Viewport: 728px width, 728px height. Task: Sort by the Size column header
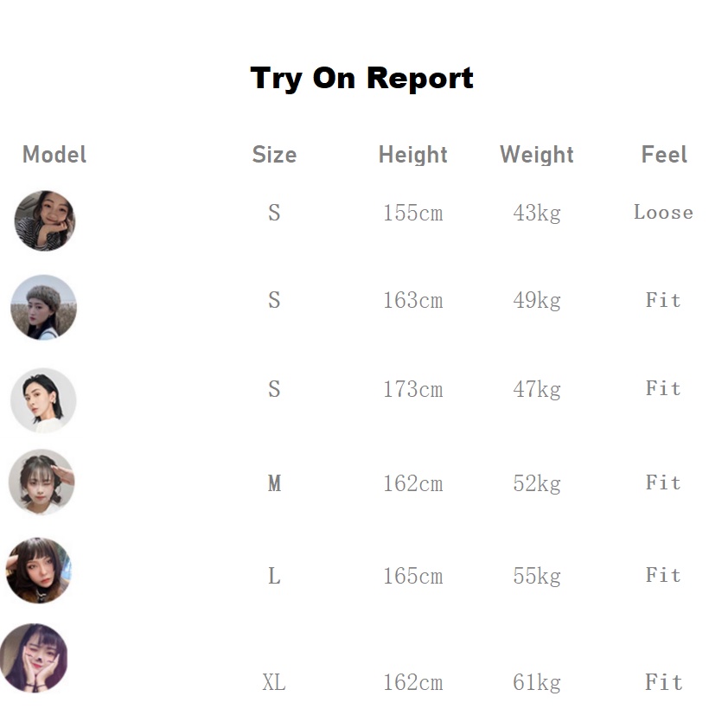274,155
